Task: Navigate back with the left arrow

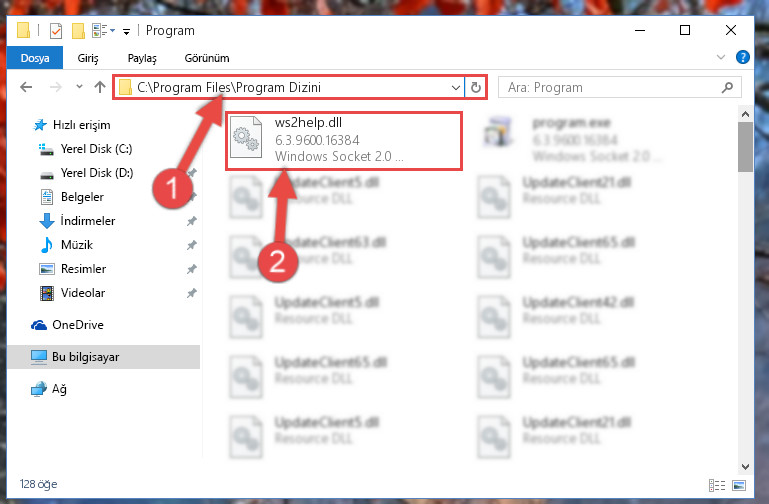Action: 26,87
